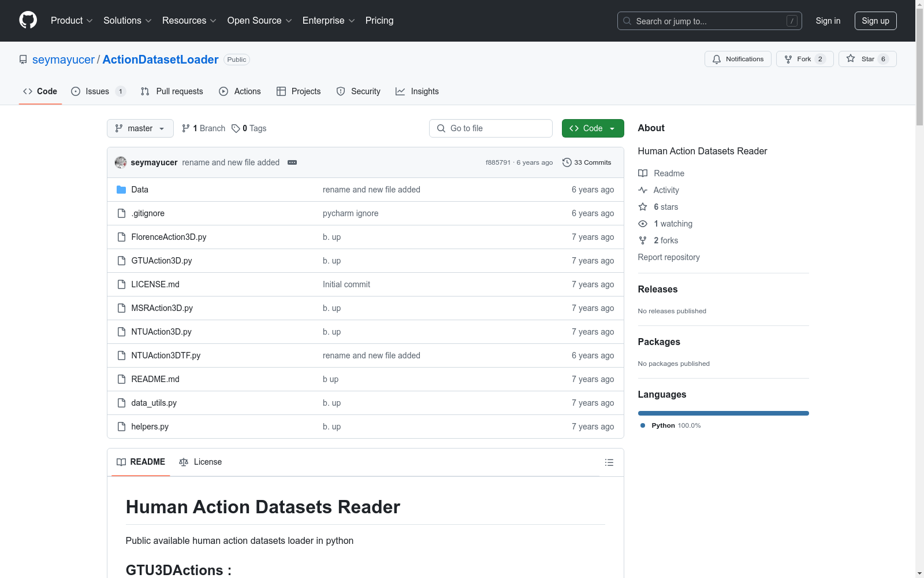Open the Data folder
The height and width of the screenshot is (578, 924).
tap(140, 190)
